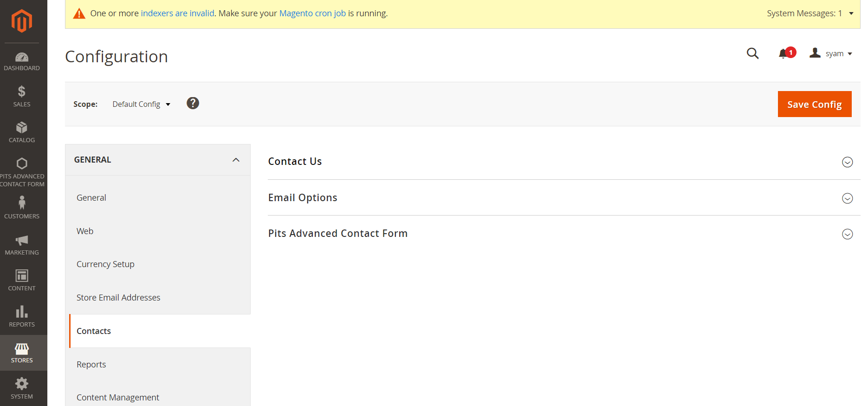Open the Default Config scope dropdown

pyautogui.click(x=141, y=104)
